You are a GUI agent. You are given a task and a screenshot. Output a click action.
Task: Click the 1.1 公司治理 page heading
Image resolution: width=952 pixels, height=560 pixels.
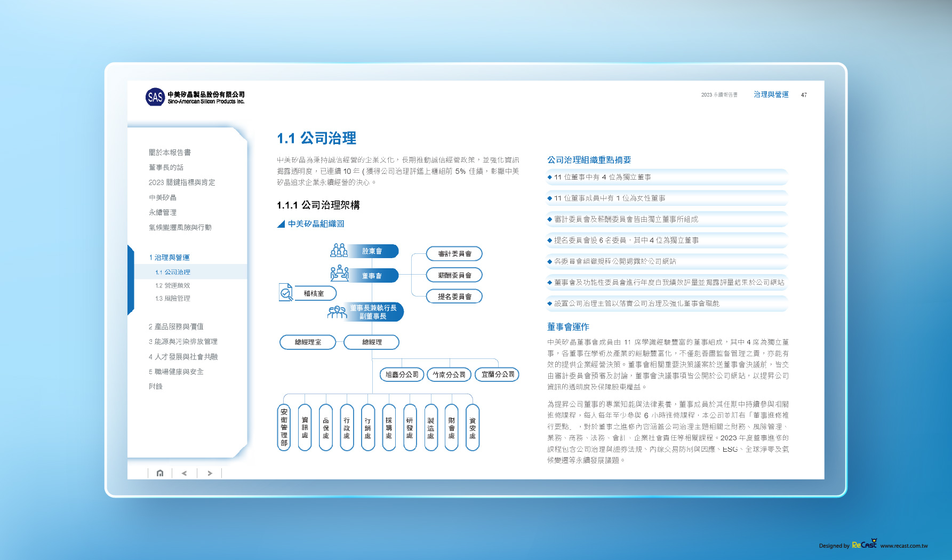[x=316, y=138]
